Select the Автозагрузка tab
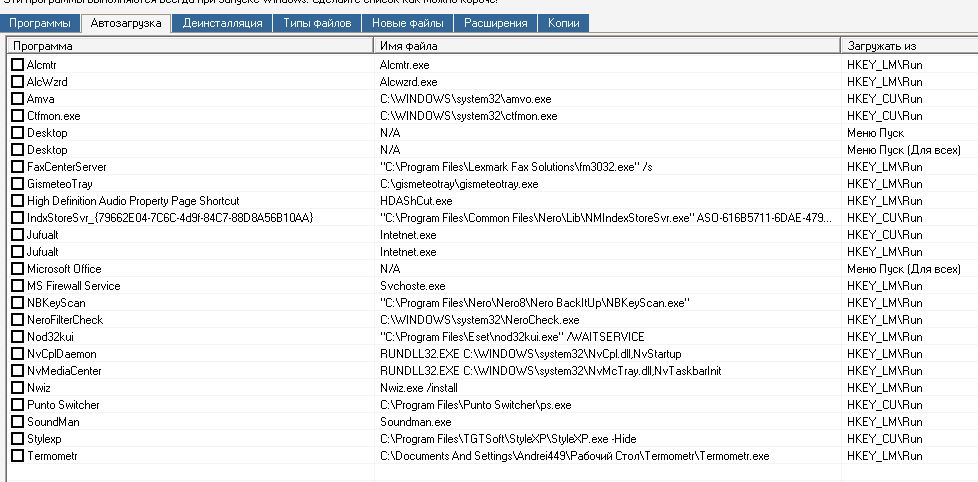The height and width of the screenshot is (482, 978). tap(126, 24)
